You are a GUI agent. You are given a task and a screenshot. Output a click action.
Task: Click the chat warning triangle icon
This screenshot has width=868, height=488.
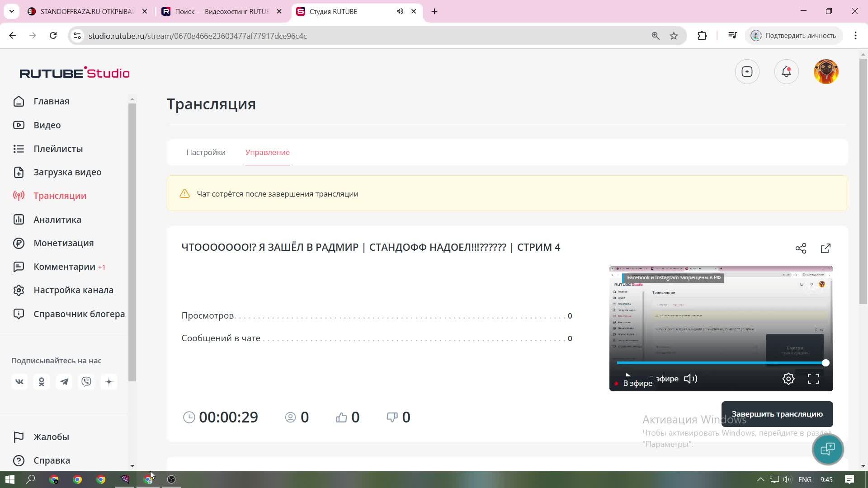pyautogui.click(x=184, y=194)
